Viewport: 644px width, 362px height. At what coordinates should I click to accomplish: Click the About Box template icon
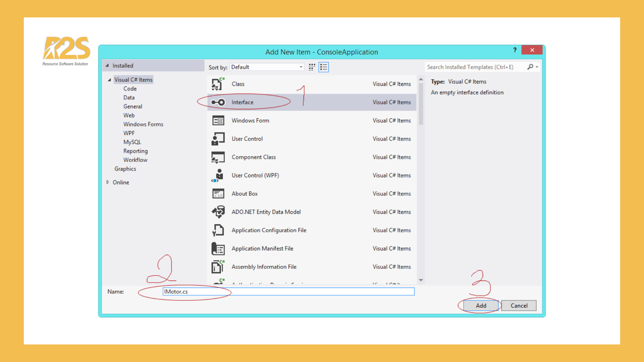[x=218, y=194]
